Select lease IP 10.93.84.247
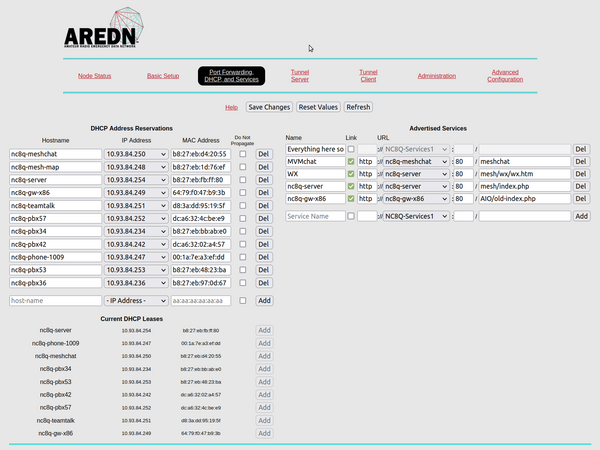The height and width of the screenshot is (450, 600). [136, 344]
